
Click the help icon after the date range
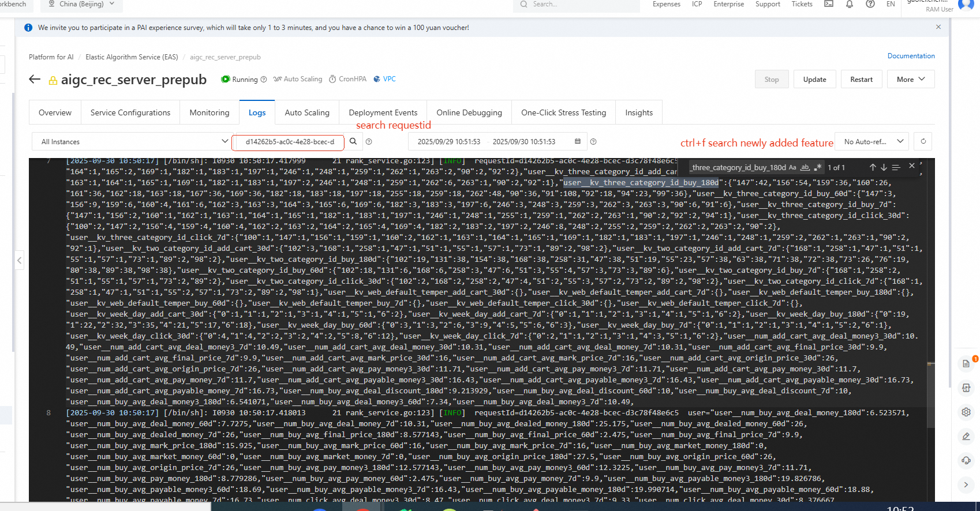[593, 142]
